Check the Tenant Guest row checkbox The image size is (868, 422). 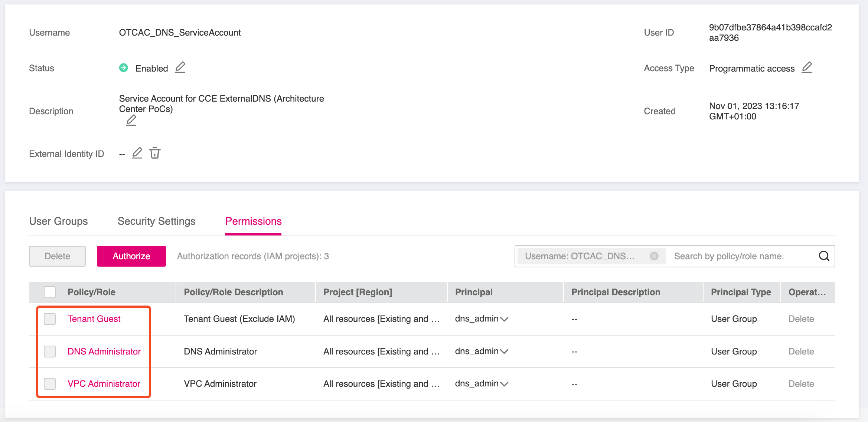[x=50, y=319]
